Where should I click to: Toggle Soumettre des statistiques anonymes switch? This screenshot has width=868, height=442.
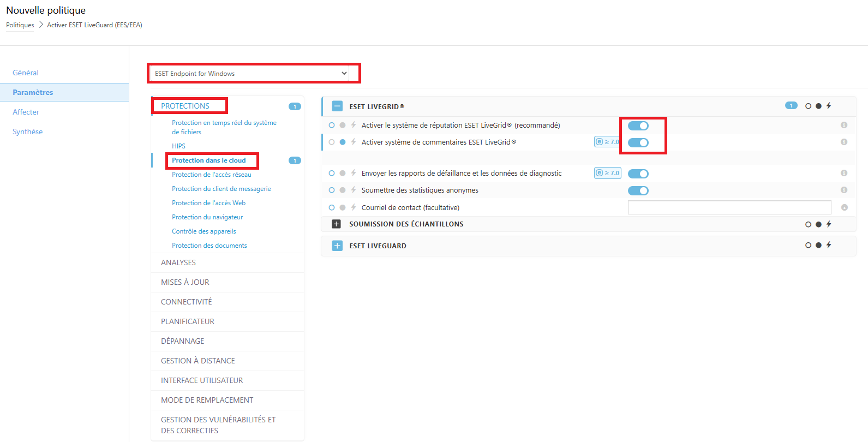[x=638, y=190]
